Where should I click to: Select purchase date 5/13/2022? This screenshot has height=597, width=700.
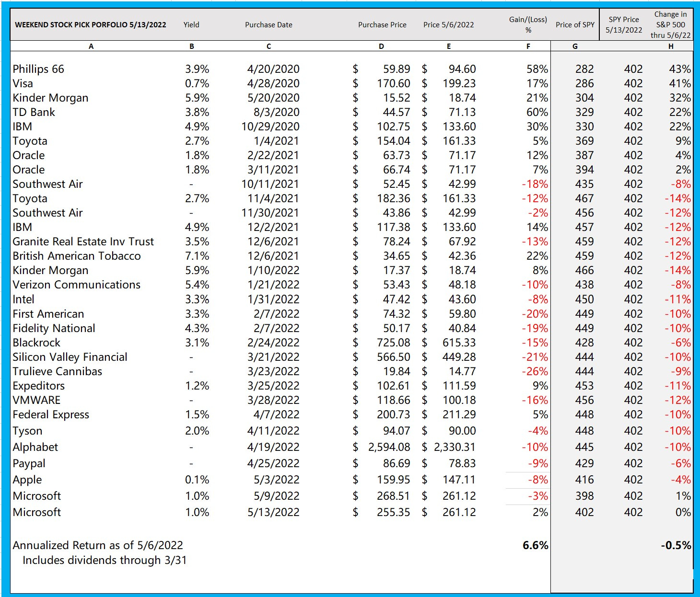tap(273, 512)
